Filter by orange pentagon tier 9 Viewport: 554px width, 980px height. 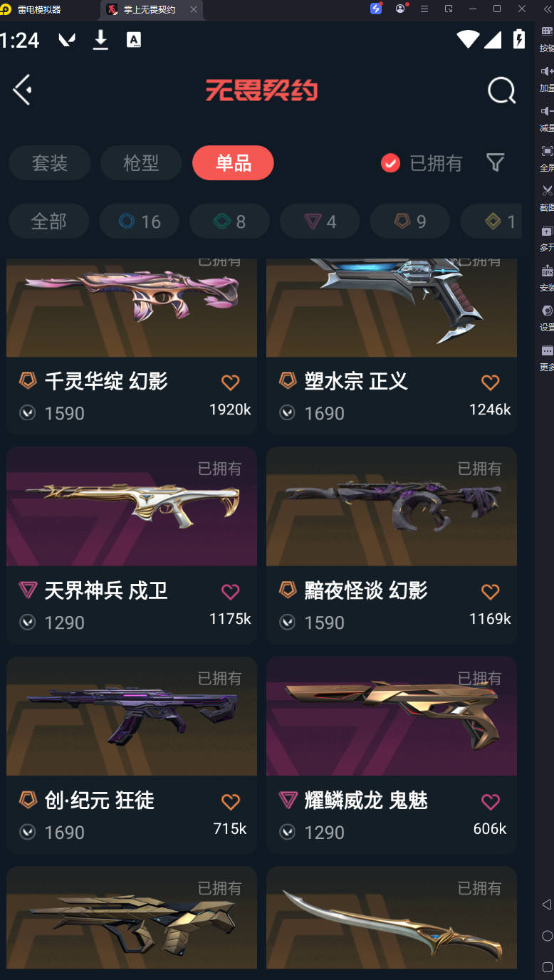410,221
